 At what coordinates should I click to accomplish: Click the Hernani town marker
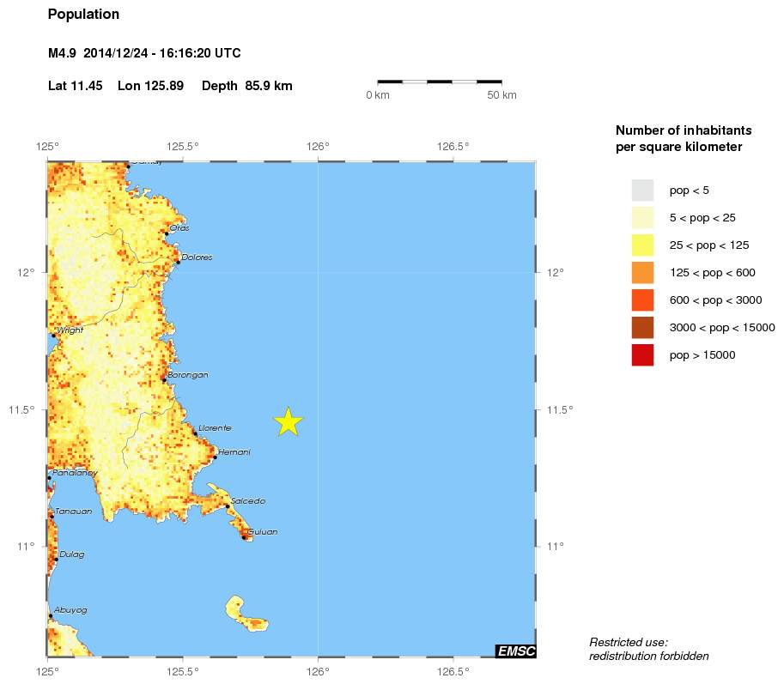pos(214,457)
